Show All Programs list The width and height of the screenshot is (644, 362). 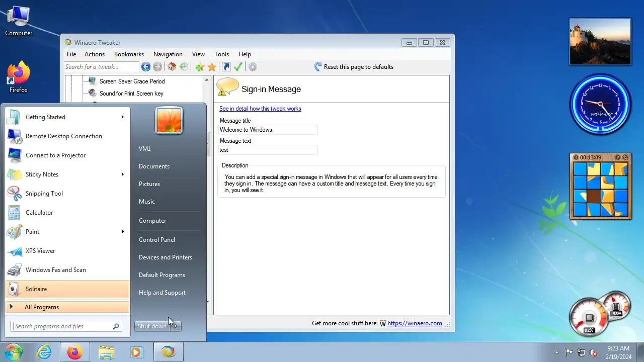pos(67,307)
